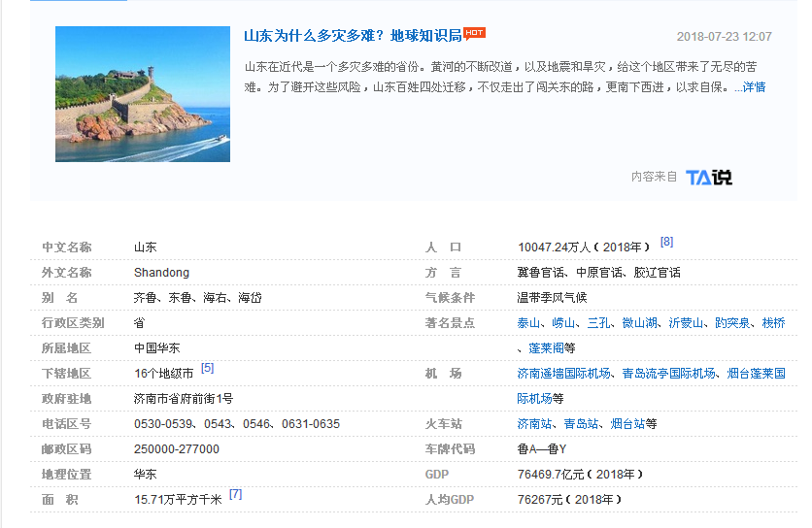Open the 蓬莱阁 attraction link
Image resolution: width=812 pixels, height=528 pixels.
click(x=546, y=348)
